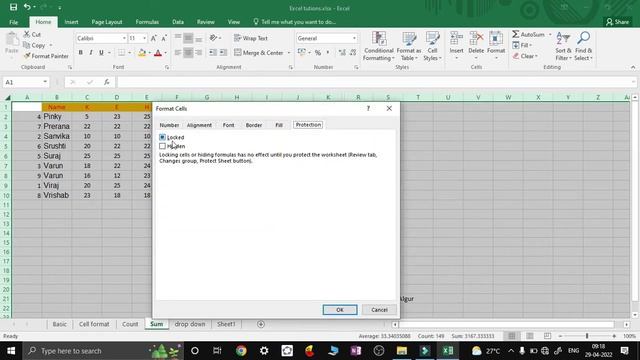Click the Font Color letter A icon
The width and height of the screenshot is (640, 360).
[158, 53]
